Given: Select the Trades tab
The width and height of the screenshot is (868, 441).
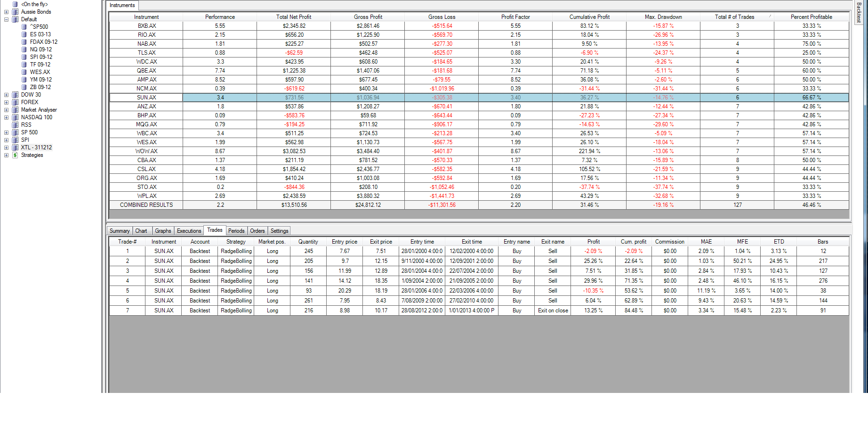Looking at the screenshot, I should tap(215, 230).
